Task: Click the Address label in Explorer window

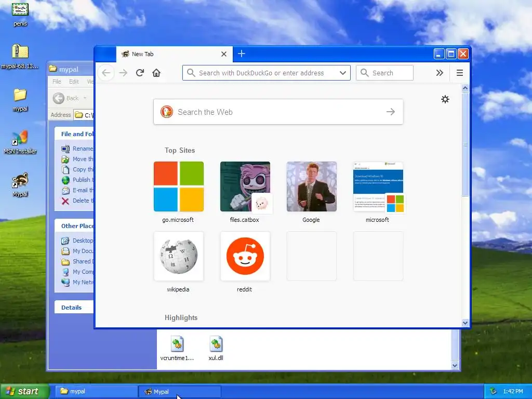Action: click(61, 115)
